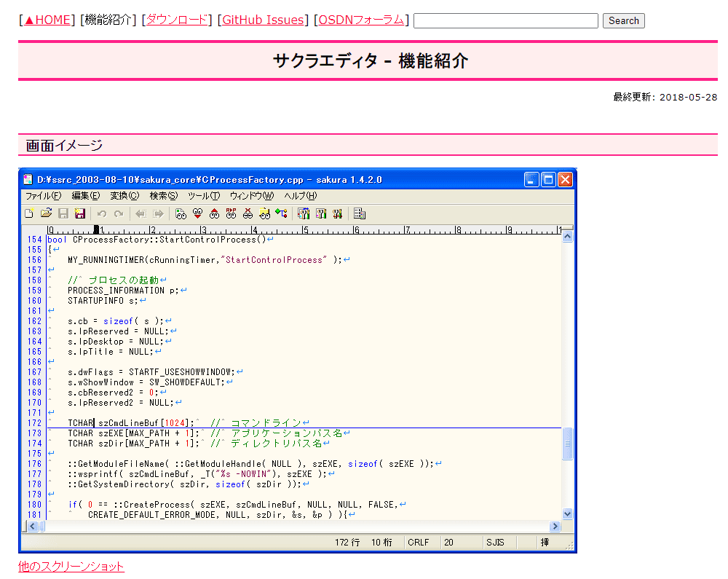
Task: Focus the site search text box
Action: tap(506, 20)
